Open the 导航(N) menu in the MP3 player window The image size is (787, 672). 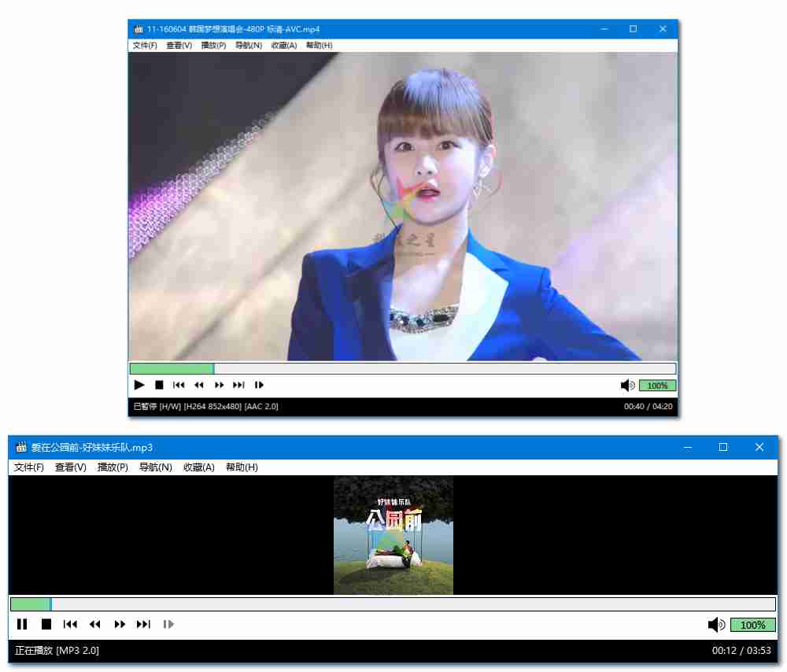tap(155, 467)
